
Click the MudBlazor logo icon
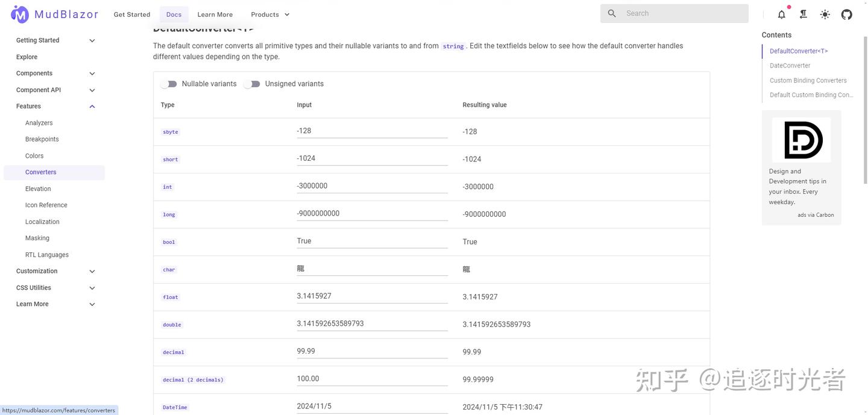tap(20, 14)
